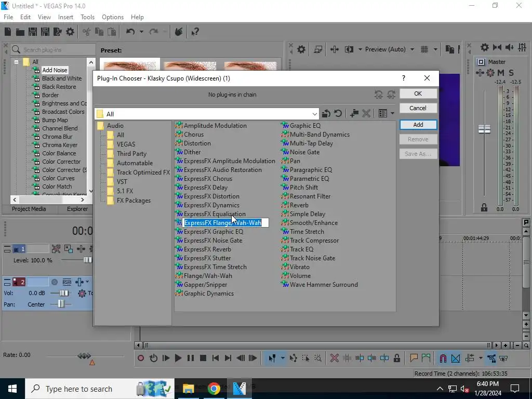Click the Dim output speaker icon
Screen dimensions: 532x399
click(509, 47)
